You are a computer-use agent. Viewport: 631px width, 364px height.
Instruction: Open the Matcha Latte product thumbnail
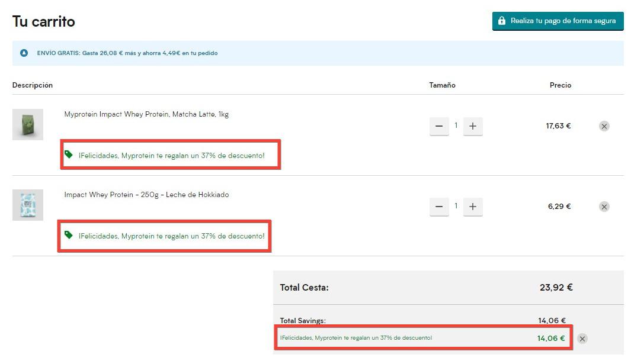pos(28,124)
